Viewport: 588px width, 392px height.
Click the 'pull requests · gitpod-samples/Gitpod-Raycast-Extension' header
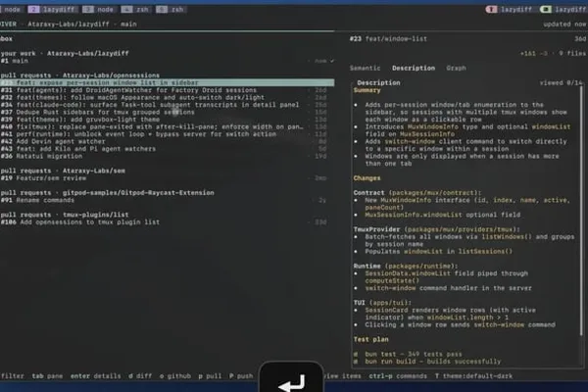click(x=107, y=193)
